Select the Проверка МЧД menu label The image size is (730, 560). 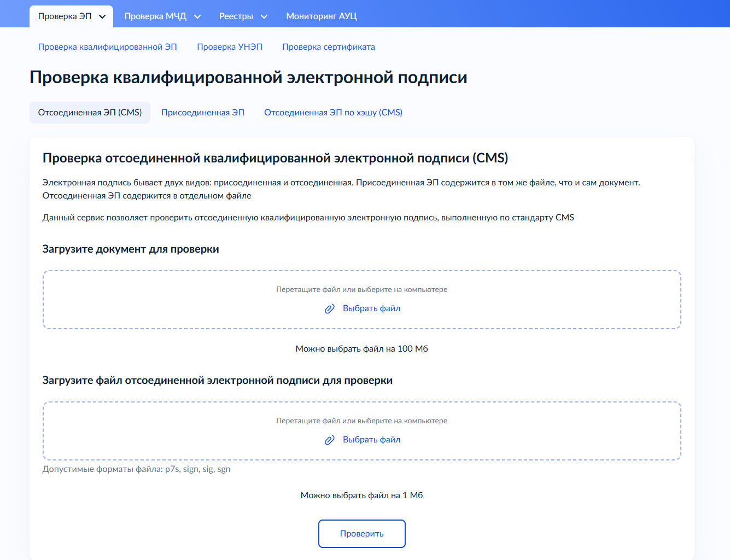[x=155, y=16]
